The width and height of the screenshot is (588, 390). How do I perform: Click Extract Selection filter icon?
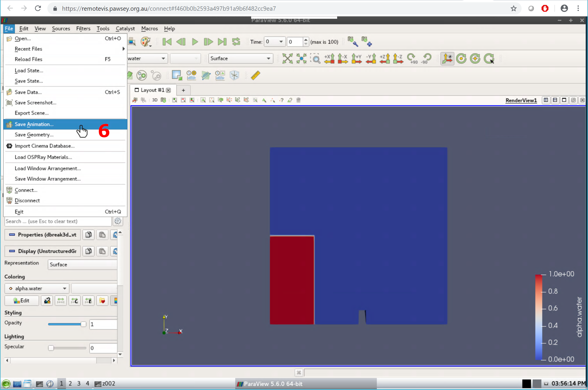(177, 75)
